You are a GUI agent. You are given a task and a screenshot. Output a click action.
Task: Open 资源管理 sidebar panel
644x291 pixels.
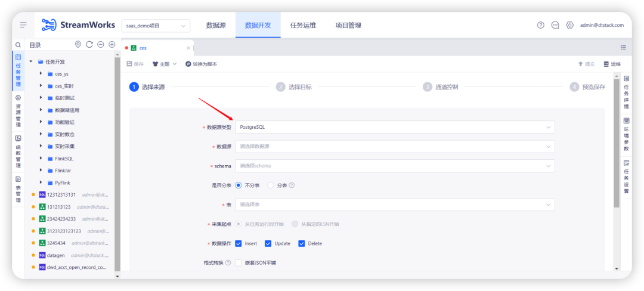pos(18,112)
